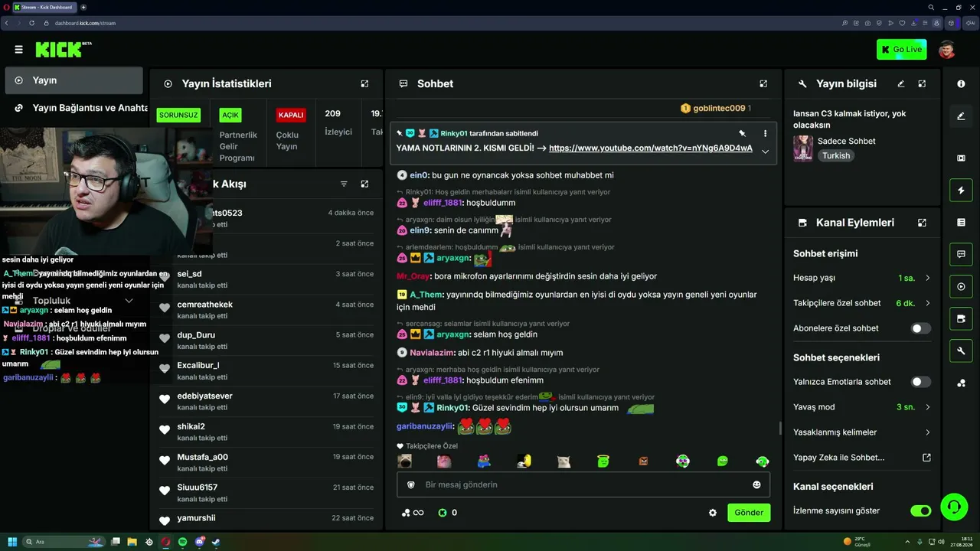Click the green Kick coin balance icon
The width and height of the screenshot is (980, 551).
pyautogui.click(x=443, y=513)
